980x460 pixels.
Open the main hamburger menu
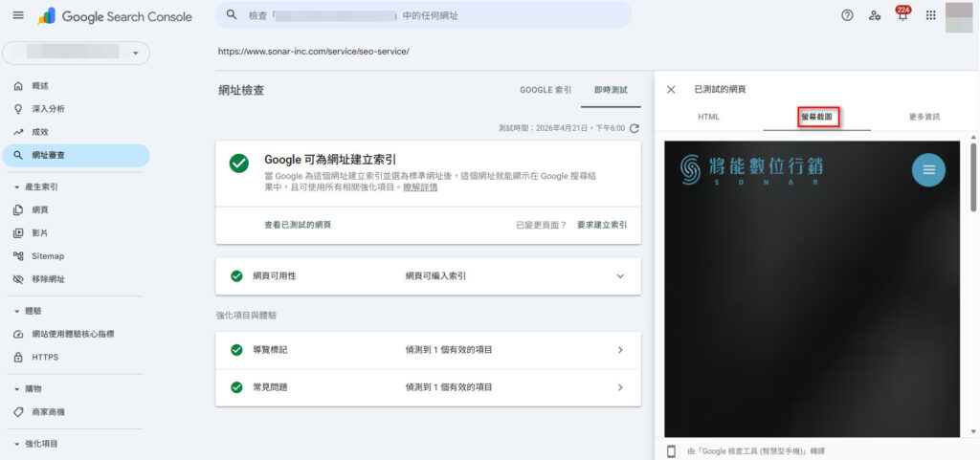[18, 15]
